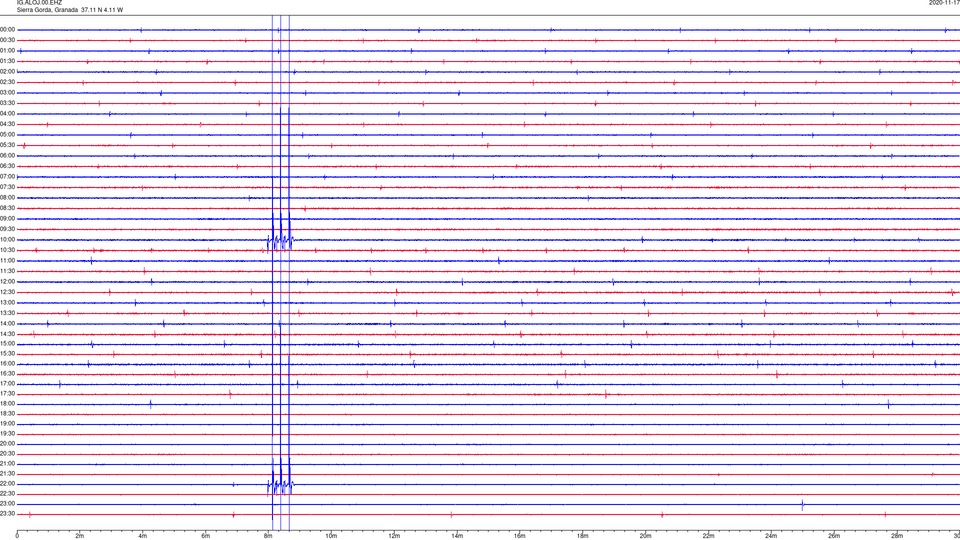
Task: Pick the 06:00 trace label
Action: 7,156
